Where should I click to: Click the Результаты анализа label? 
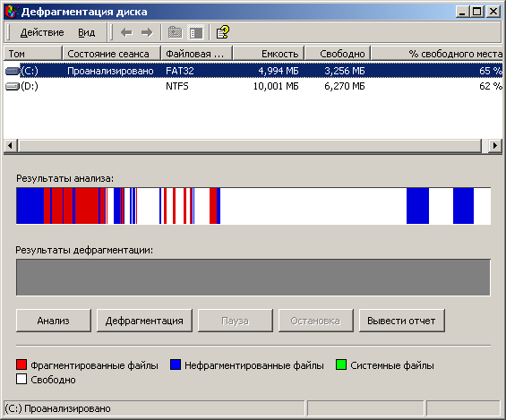[x=64, y=178]
